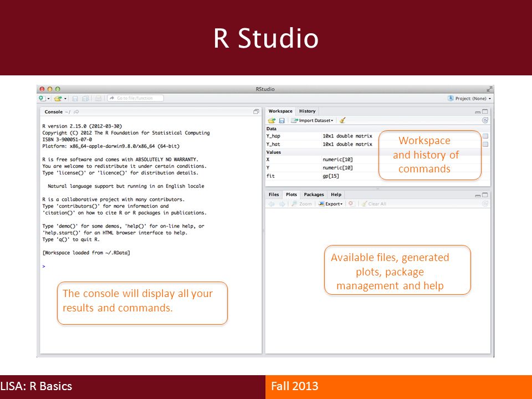The height and width of the screenshot is (399, 532).
Task: Click the Clear All plots button
Action: click(x=374, y=204)
